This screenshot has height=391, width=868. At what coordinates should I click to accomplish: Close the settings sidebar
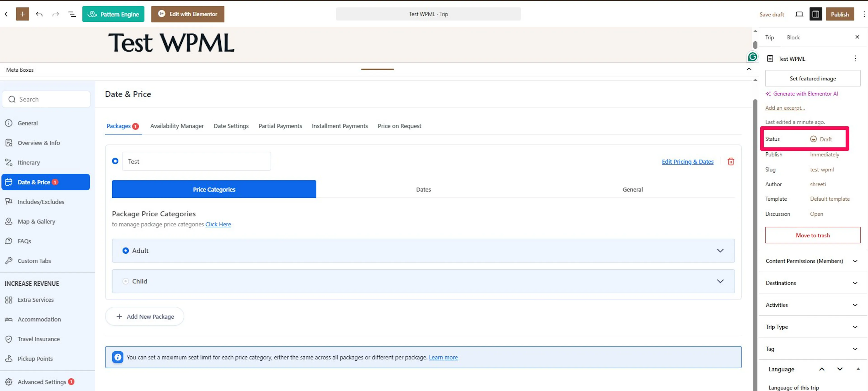(x=857, y=37)
